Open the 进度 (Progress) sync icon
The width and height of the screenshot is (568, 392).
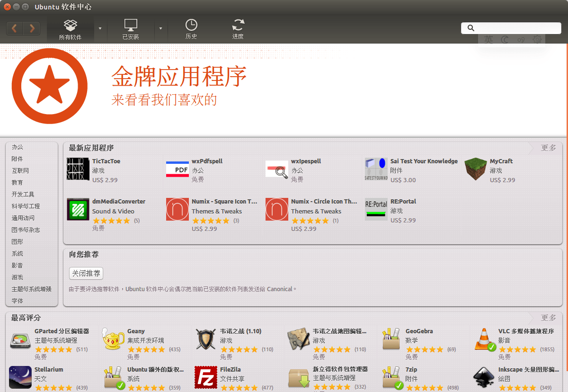(238, 29)
